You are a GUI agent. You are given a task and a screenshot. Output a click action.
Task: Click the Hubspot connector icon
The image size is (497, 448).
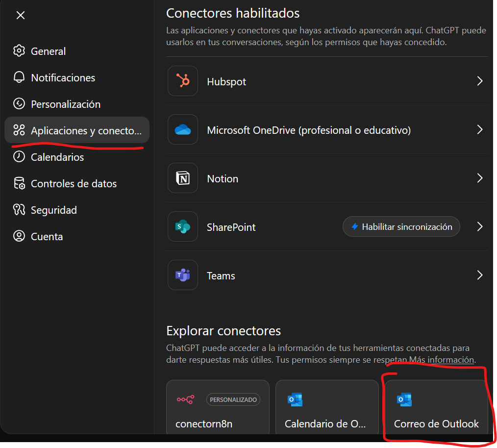click(183, 81)
